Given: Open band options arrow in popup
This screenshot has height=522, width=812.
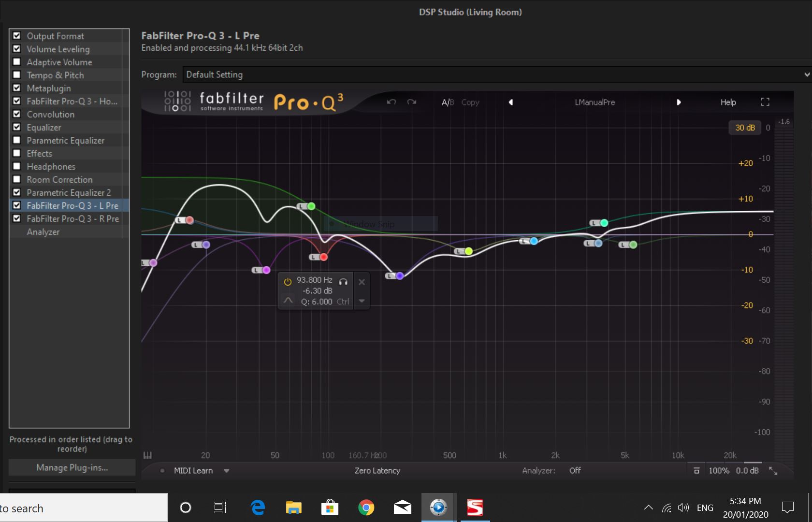Looking at the screenshot, I should [x=362, y=301].
